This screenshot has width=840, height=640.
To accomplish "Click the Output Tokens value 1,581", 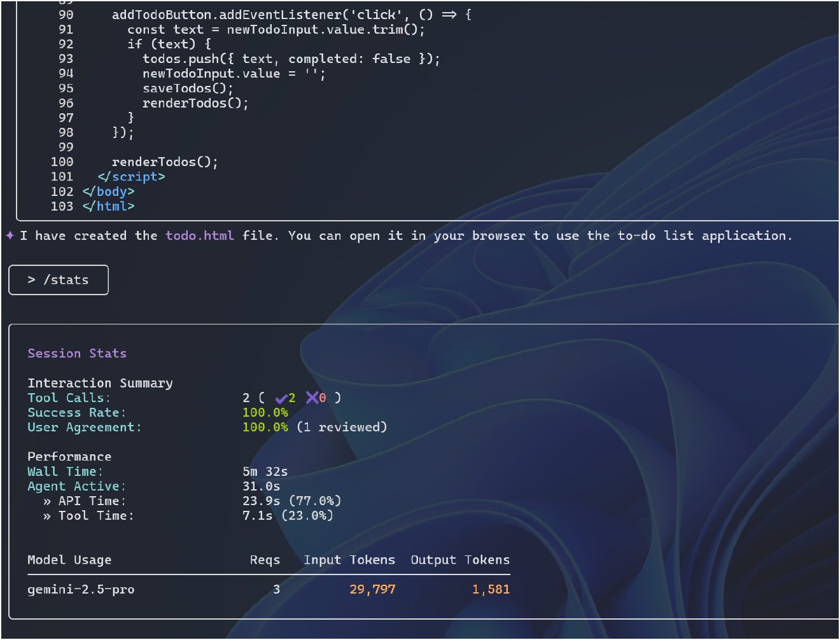I will coord(491,589).
